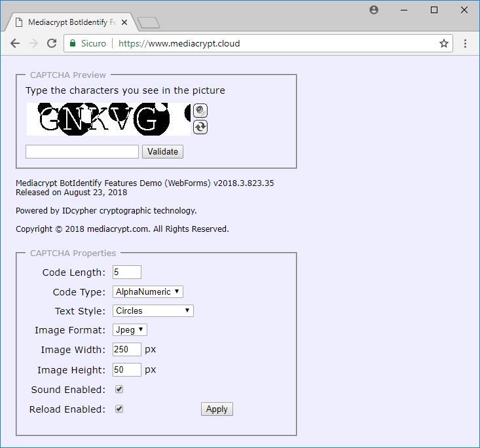Bookmark this page with the star icon
This screenshot has width=480, height=448.
444,43
